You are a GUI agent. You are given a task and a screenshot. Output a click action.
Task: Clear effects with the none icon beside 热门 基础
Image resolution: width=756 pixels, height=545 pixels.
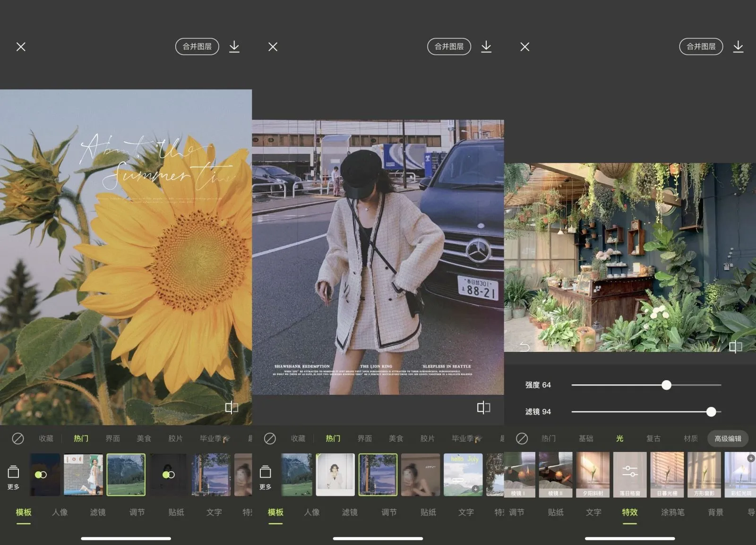[522, 438]
